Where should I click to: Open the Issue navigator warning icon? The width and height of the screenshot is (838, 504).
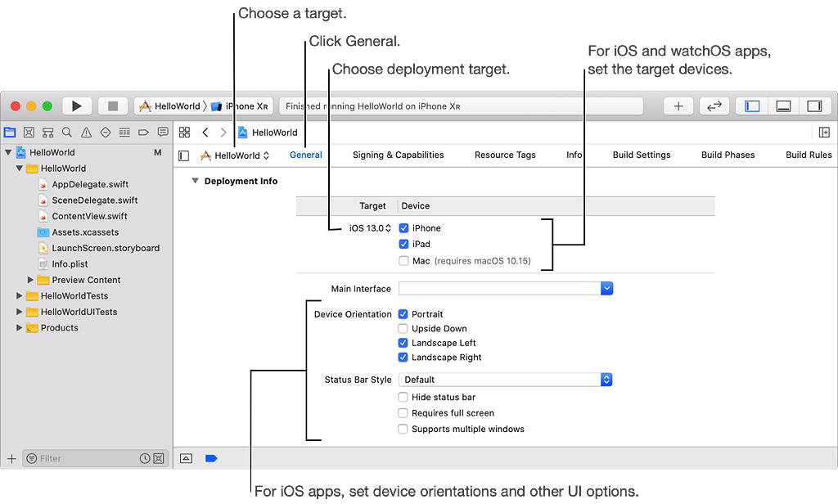coord(86,132)
